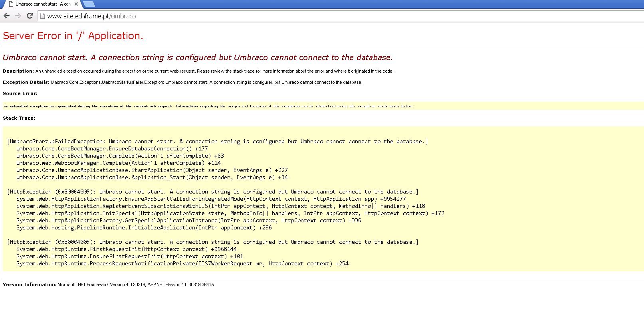Click the 'HttpApplication.InitSpecial' +172 line
The width and height of the screenshot is (644, 320).
230,213
